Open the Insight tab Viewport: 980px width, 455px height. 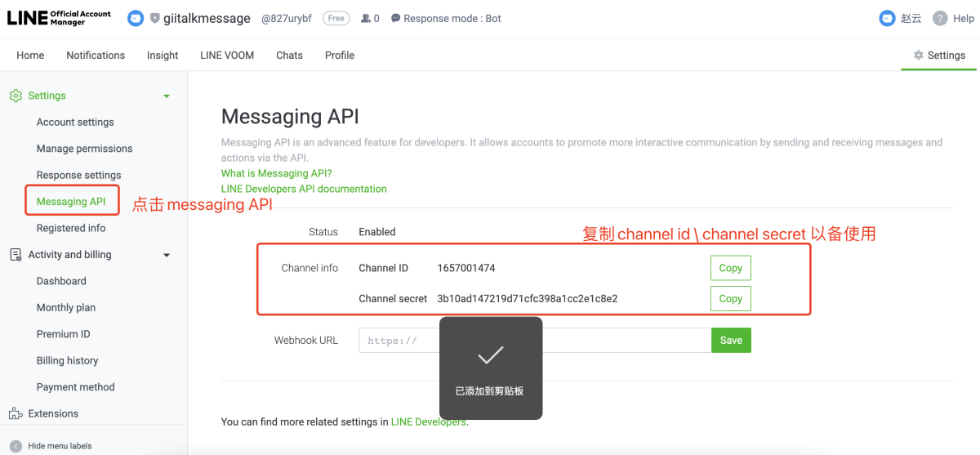click(163, 56)
